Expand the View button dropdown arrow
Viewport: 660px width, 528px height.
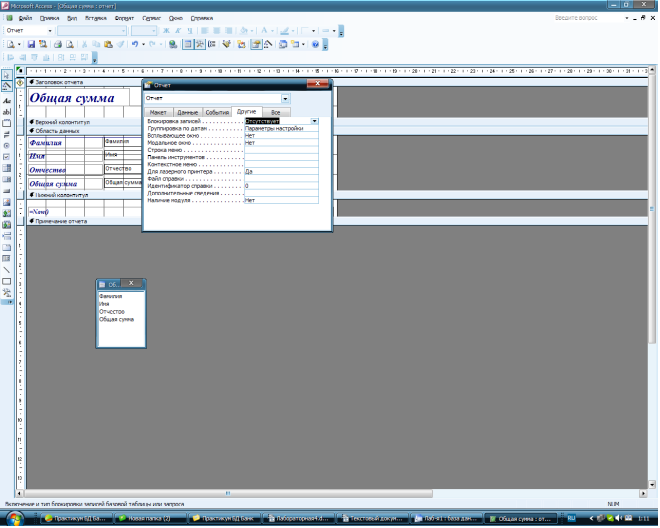click(19, 44)
